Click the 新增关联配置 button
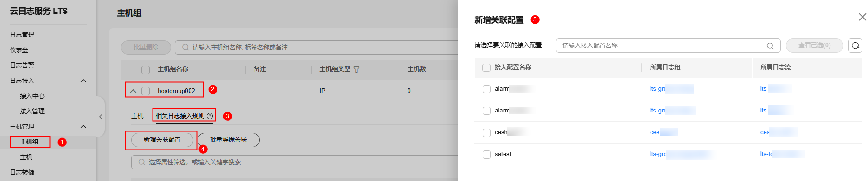 pyautogui.click(x=162, y=139)
